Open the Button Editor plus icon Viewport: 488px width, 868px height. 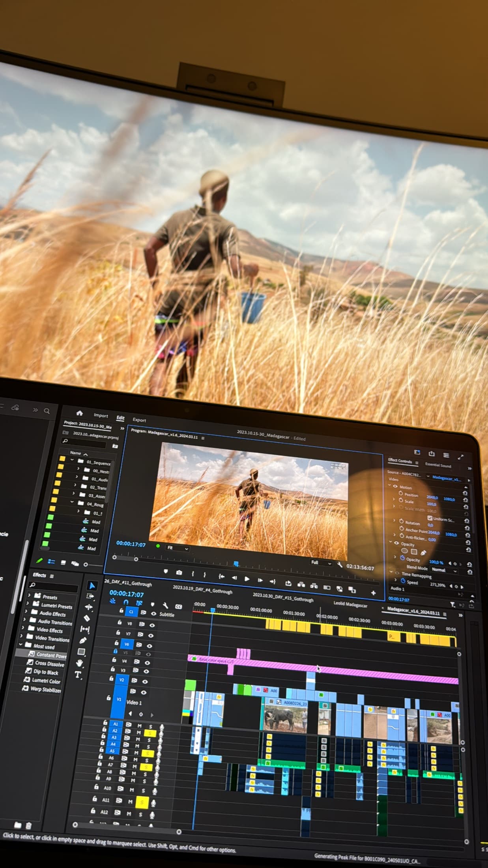pos(373,593)
